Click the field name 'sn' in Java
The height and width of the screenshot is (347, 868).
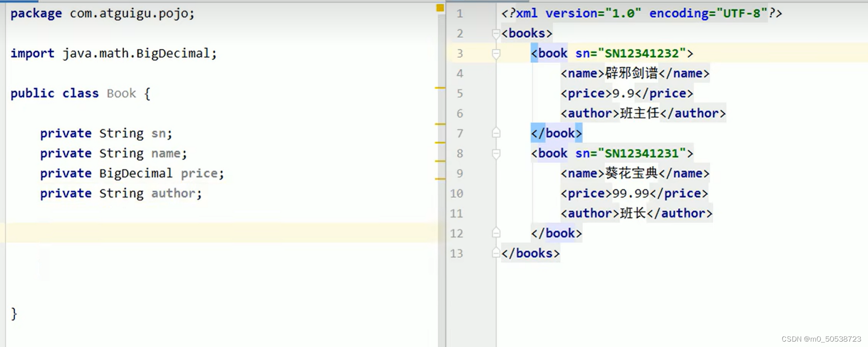pos(158,134)
